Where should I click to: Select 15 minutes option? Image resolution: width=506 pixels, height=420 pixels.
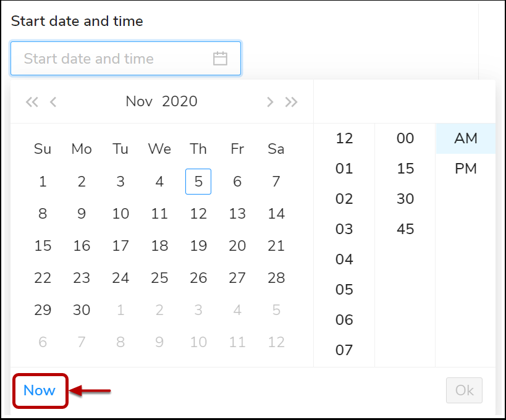(405, 169)
